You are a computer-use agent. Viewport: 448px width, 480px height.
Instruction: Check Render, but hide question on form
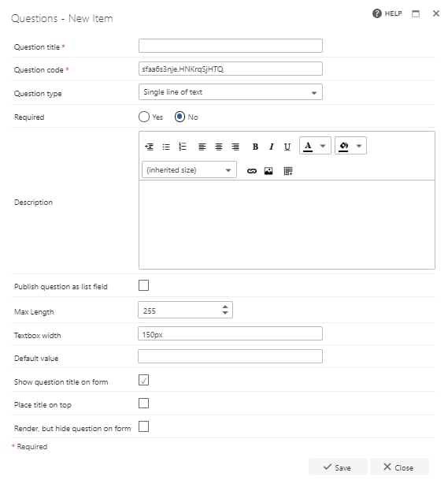144,426
